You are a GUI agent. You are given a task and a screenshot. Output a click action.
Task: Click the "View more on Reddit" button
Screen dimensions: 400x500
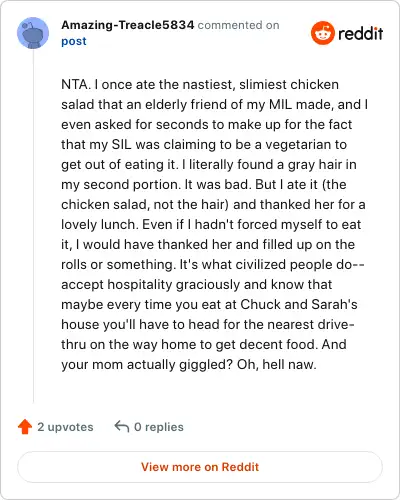[x=200, y=467]
